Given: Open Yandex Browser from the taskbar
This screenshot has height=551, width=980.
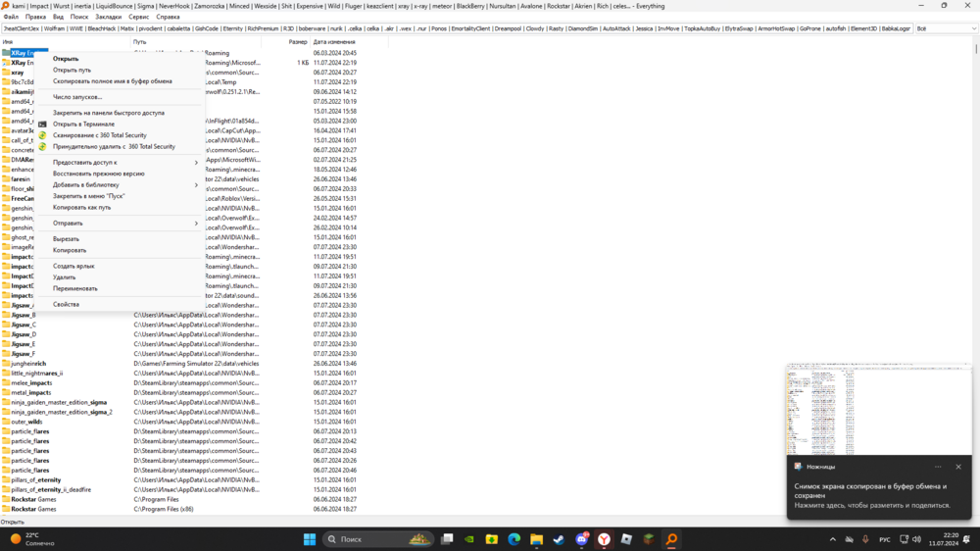Looking at the screenshot, I should (604, 539).
